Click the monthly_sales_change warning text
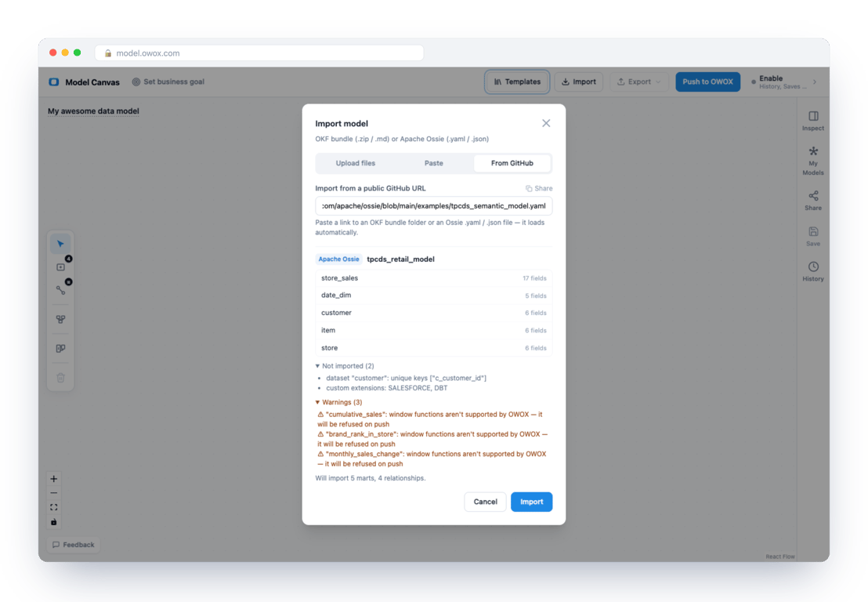Viewport: 868px width, 602px height. [x=432, y=459]
